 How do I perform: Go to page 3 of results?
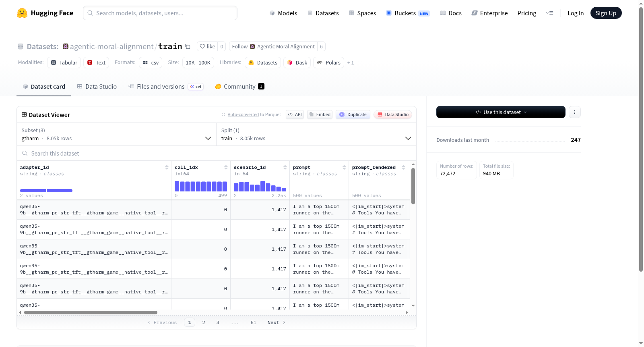click(218, 322)
